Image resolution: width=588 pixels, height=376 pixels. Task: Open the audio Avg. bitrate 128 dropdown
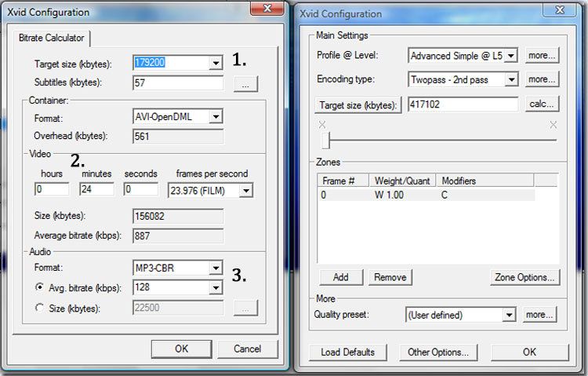(x=216, y=288)
